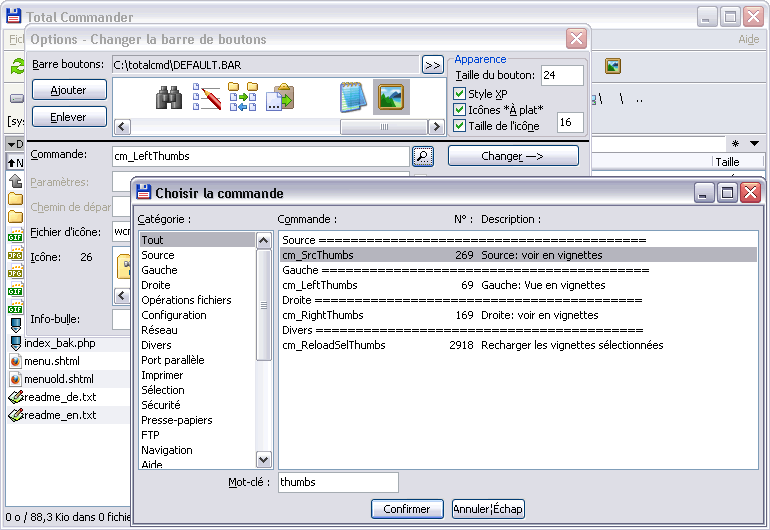The image size is (770, 530).
Task: Click the floppy disk icon in Choisir la commande title
Action: [x=143, y=192]
